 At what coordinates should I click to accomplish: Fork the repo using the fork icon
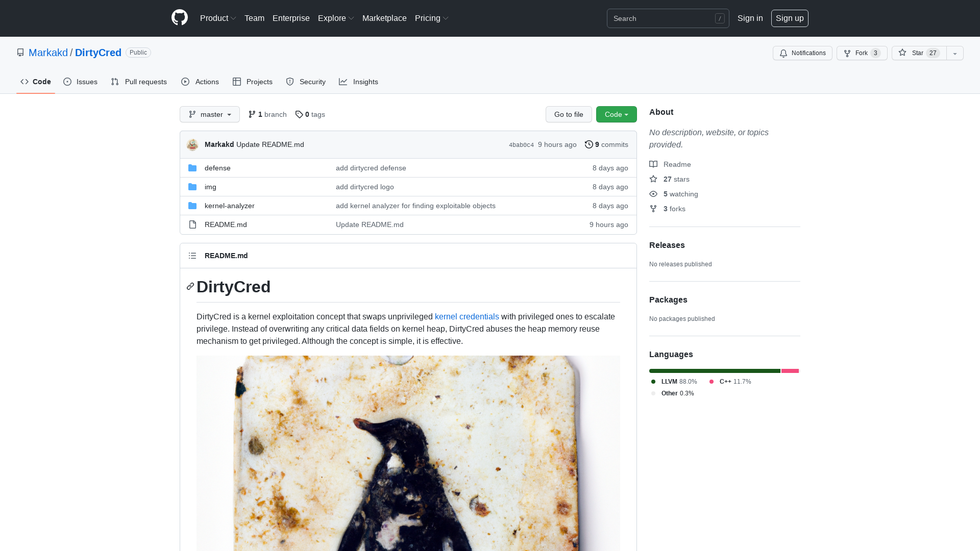tap(847, 53)
